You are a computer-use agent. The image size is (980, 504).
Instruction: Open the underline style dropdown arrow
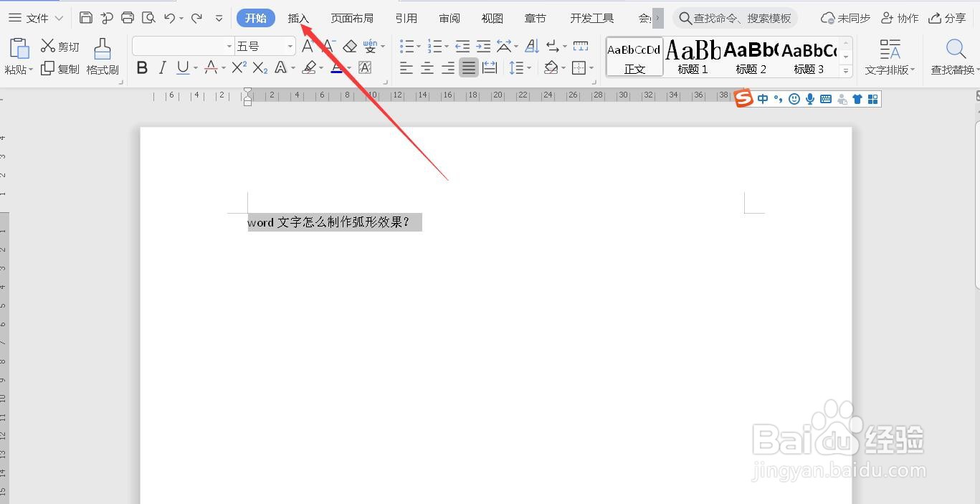coord(196,69)
